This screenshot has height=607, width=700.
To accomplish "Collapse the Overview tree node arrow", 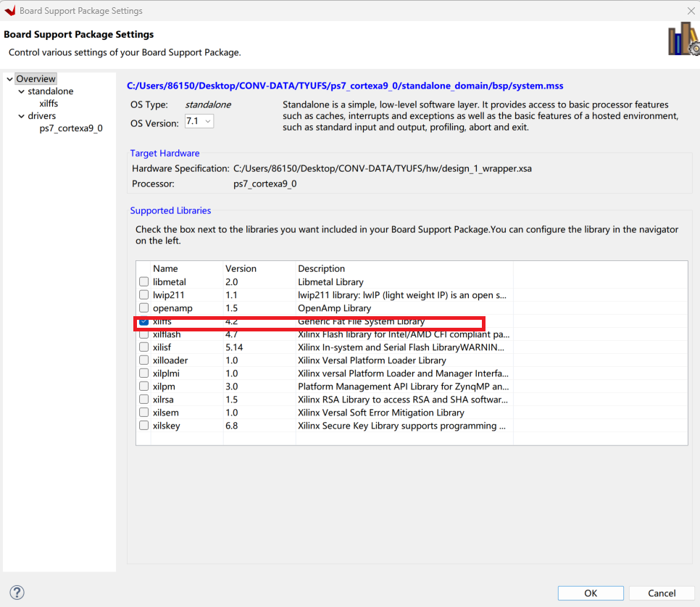I will [9, 79].
